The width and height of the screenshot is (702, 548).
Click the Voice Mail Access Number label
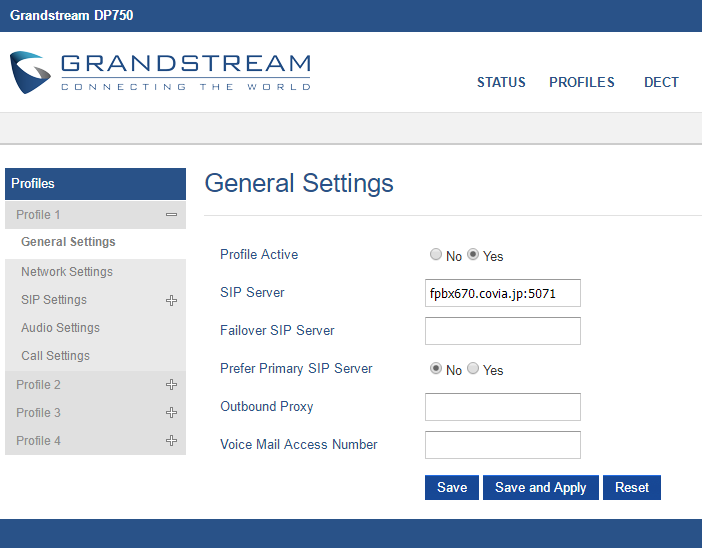(x=299, y=445)
